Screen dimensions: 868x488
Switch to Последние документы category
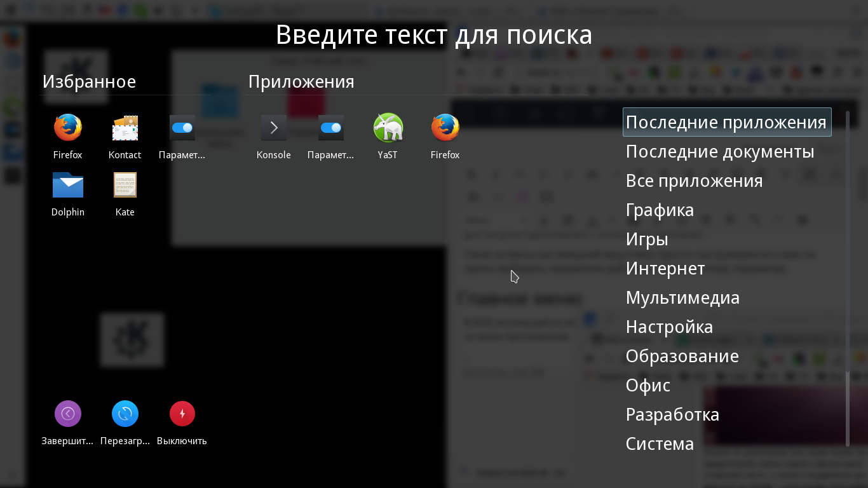[x=720, y=151]
